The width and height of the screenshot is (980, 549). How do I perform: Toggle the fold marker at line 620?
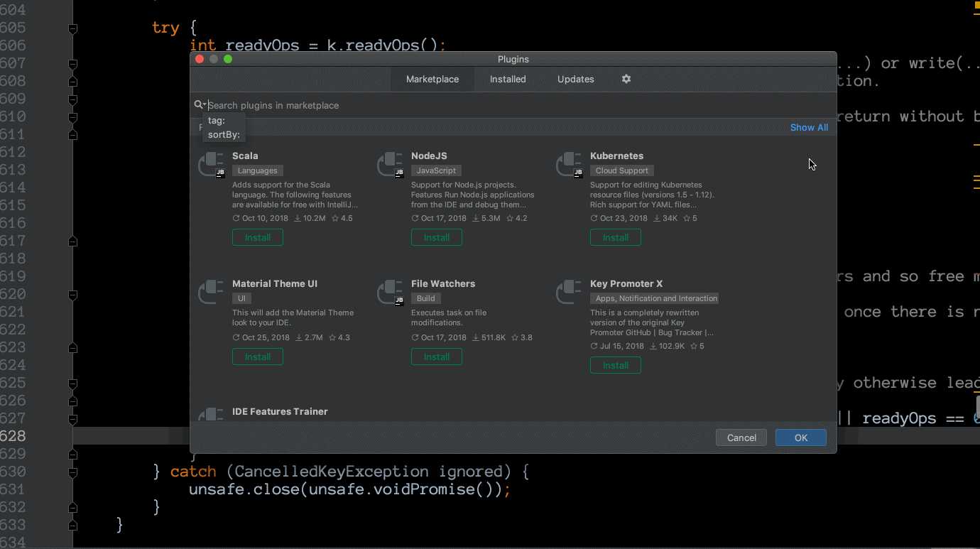point(72,295)
